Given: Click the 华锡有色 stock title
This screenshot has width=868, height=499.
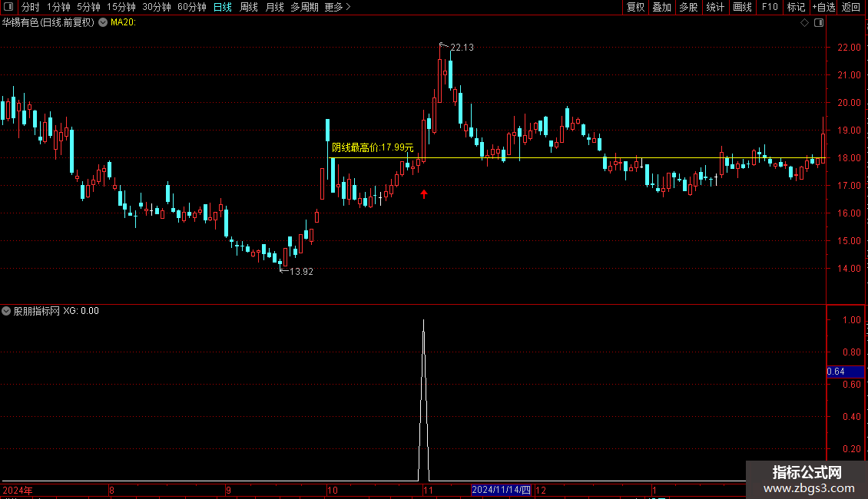Looking at the screenshot, I should (x=48, y=22).
